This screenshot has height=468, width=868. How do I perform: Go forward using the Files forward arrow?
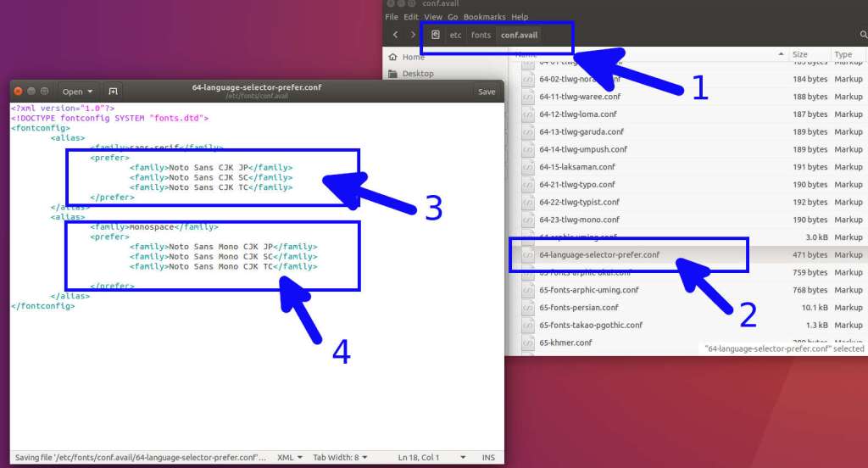tap(413, 35)
